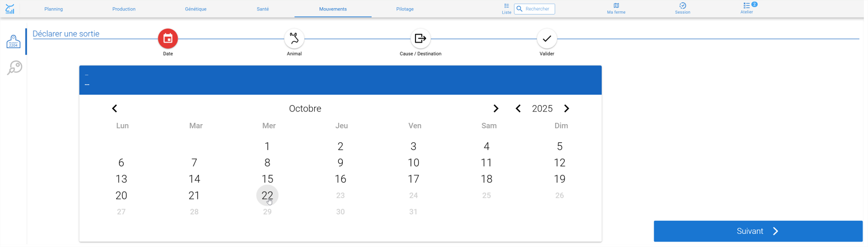Screen dimensions: 868x247
Task: Select October 5 in calendar
Action: [x=560, y=146]
